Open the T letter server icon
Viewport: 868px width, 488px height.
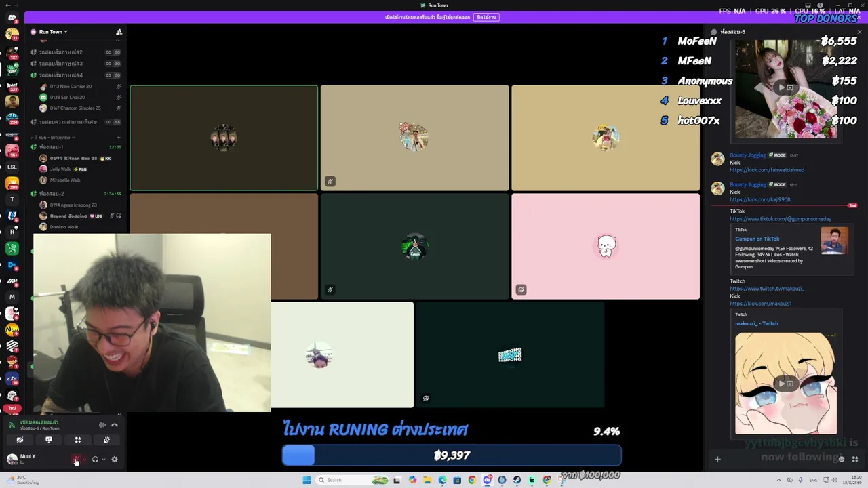[x=12, y=199]
